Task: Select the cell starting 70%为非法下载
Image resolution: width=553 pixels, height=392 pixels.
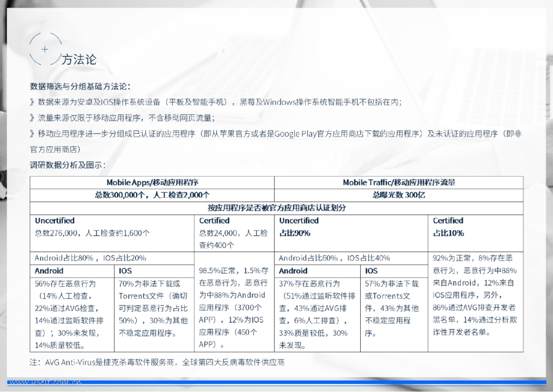Action: click(154, 314)
